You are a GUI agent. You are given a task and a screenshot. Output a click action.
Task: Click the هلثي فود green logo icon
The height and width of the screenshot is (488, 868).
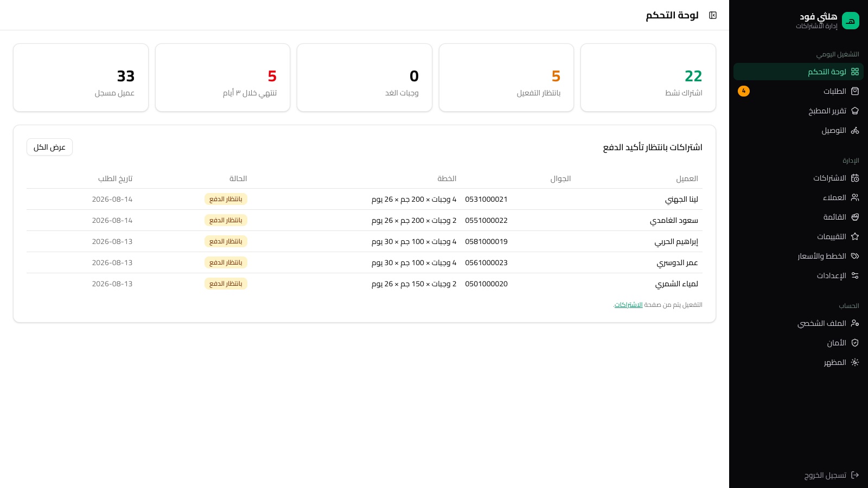851,21
